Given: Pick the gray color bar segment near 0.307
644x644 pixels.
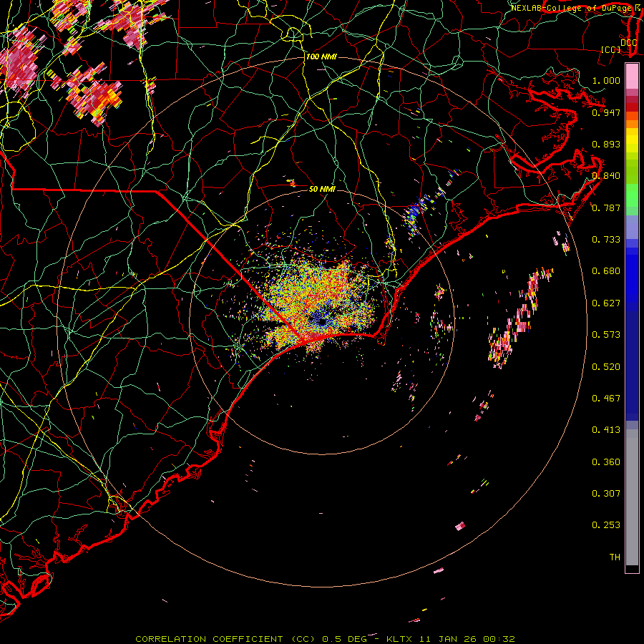Looking at the screenshot, I should (x=632, y=497).
